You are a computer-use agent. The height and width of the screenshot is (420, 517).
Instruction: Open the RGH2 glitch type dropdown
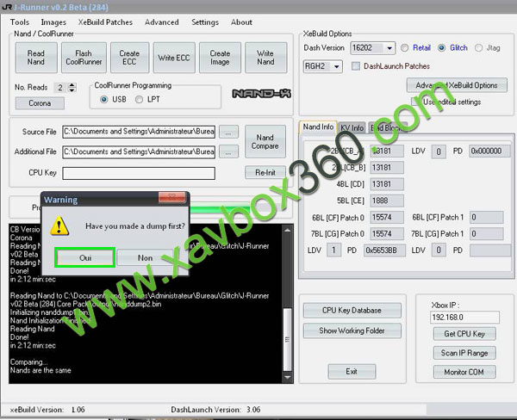click(336, 66)
